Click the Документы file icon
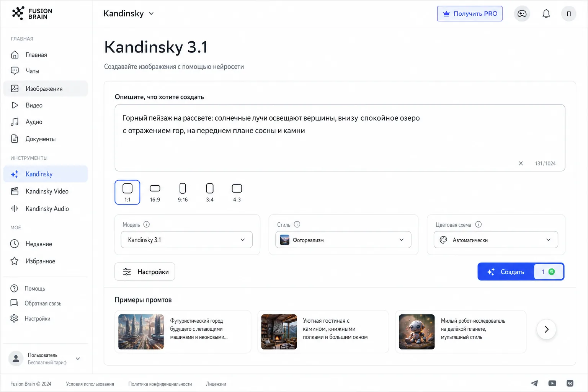588x392 pixels. click(15, 139)
